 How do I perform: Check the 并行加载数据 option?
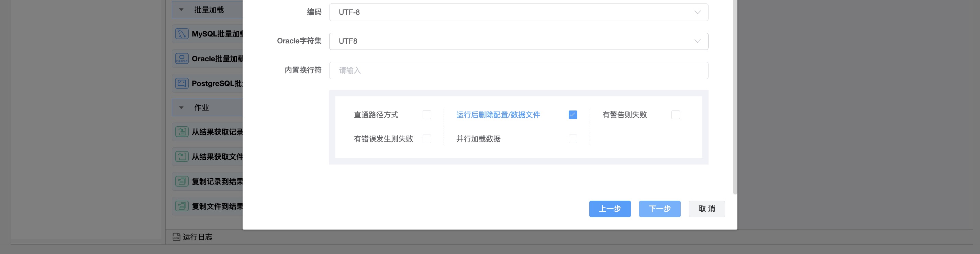572,139
